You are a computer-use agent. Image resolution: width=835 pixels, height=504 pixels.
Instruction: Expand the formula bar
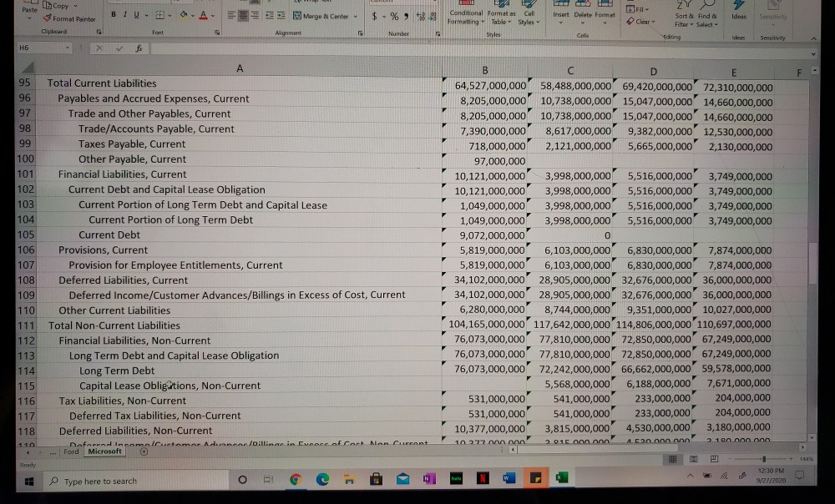pos(812,53)
